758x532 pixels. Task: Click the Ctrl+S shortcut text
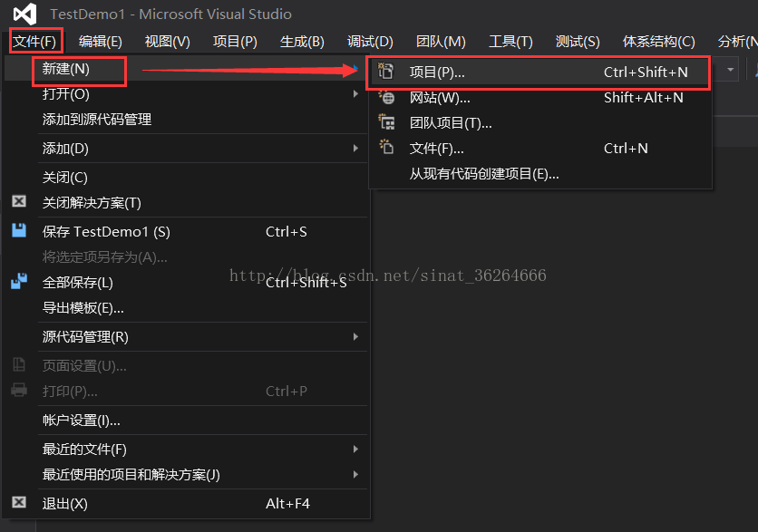[x=287, y=231]
